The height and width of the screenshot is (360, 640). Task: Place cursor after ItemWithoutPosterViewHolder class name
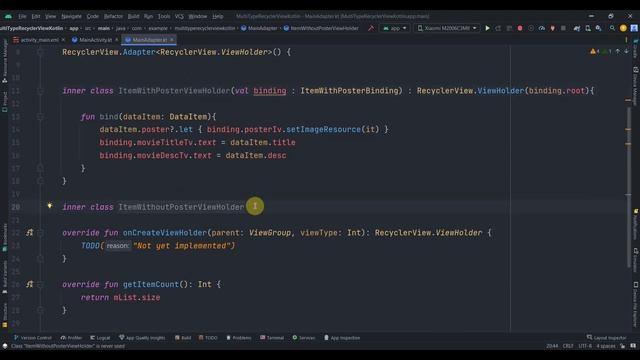coord(244,207)
